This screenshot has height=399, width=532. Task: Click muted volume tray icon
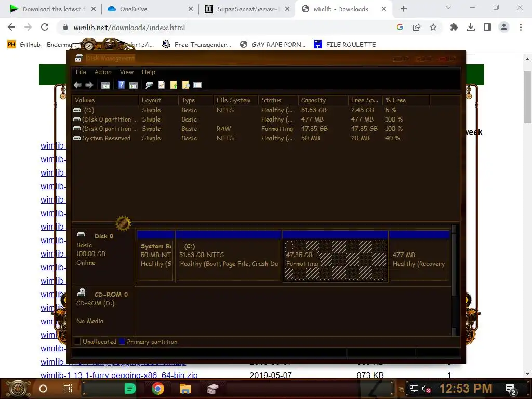426,389
